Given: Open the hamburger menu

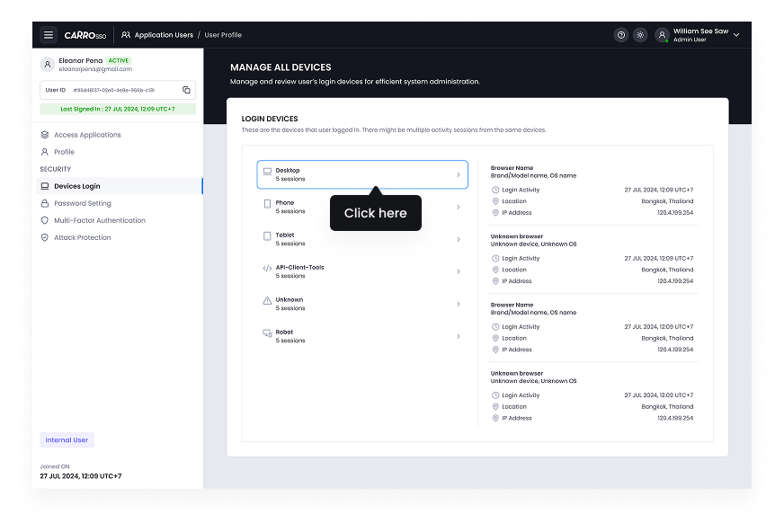Looking at the screenshot, I should [49, 34].
